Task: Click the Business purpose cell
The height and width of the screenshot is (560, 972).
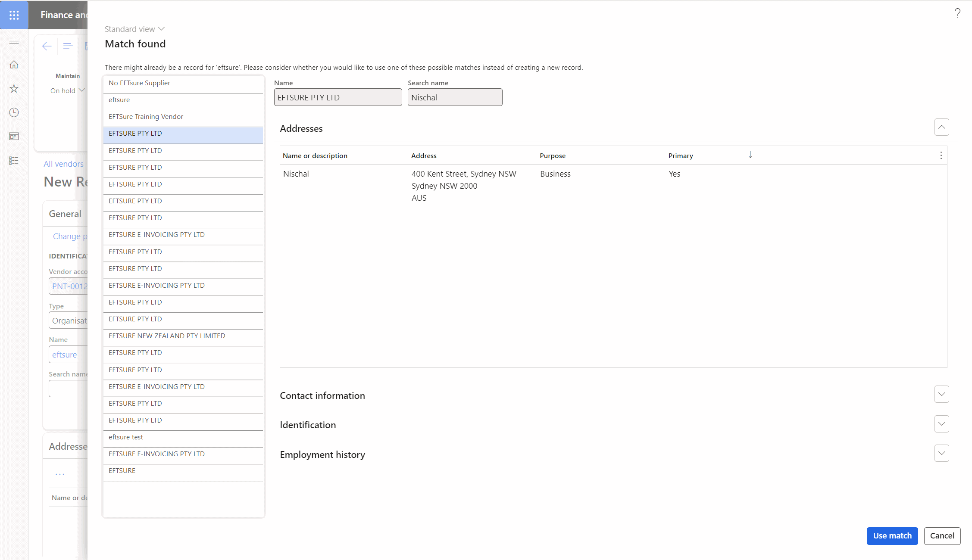Action: tap(555, 174)
